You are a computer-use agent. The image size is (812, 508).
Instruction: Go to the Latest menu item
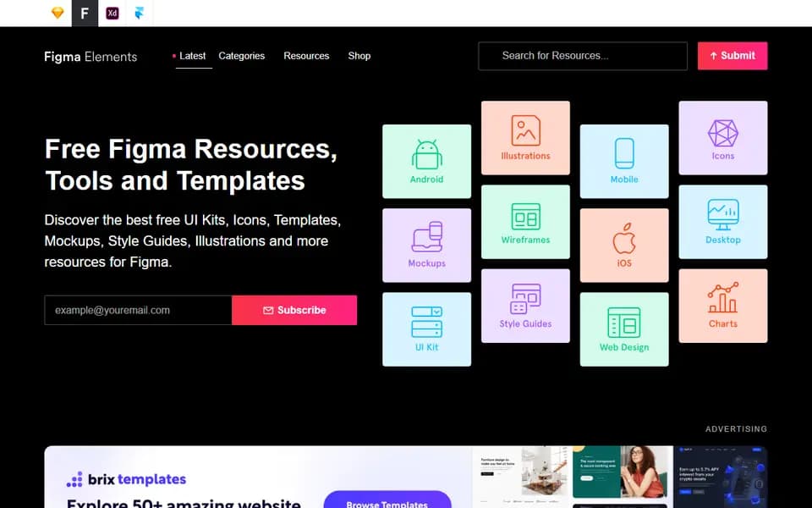[192, 56]
